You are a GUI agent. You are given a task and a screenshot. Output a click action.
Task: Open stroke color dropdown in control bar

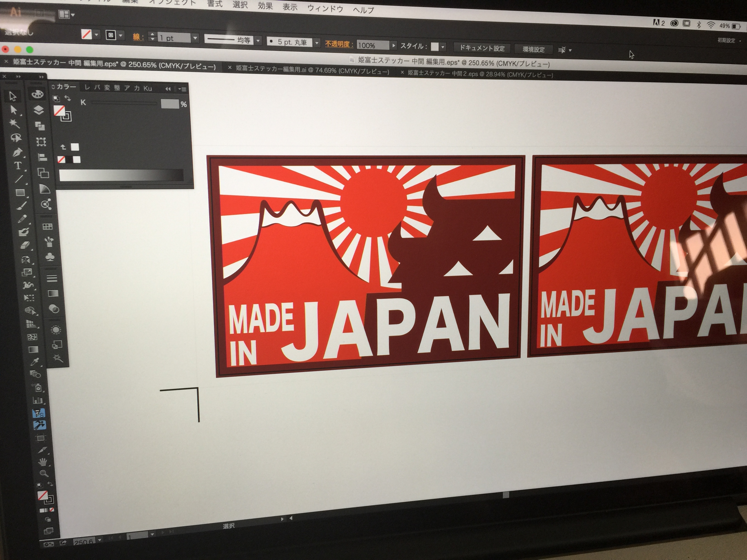(121, 35)
